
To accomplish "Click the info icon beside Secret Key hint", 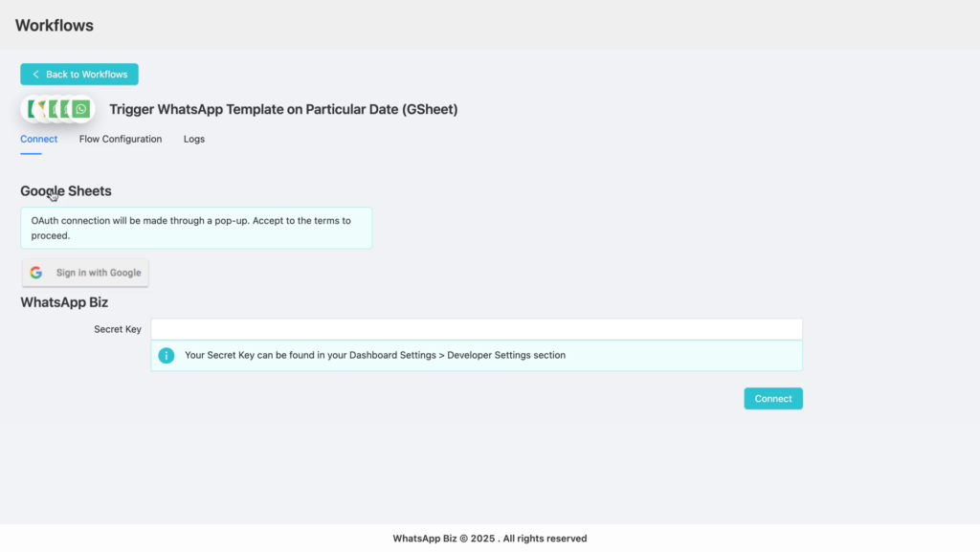I will (x=167, y=355).
